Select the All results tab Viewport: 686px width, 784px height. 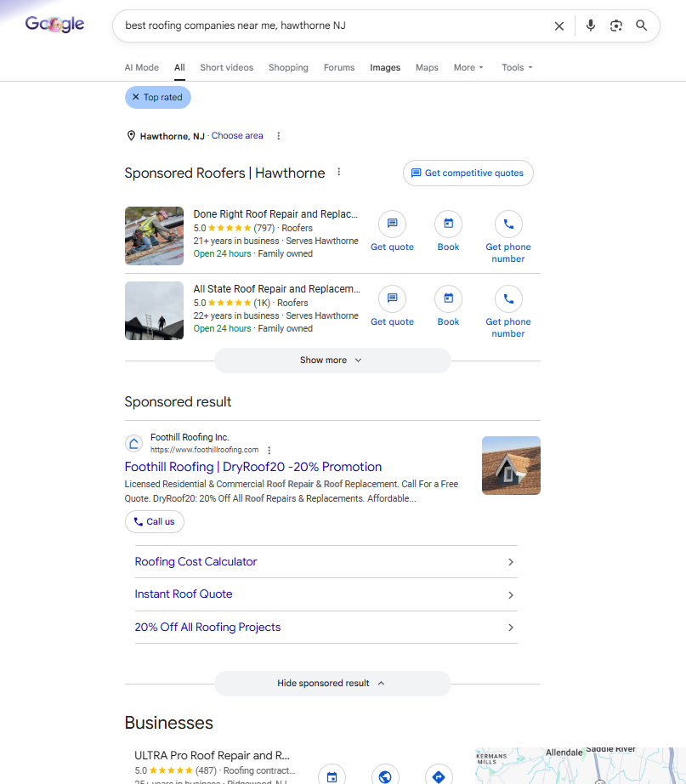coord(179,67)
